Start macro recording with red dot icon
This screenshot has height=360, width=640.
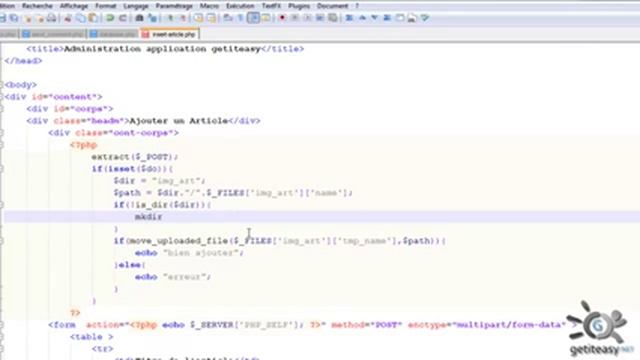tap(282, 18)
